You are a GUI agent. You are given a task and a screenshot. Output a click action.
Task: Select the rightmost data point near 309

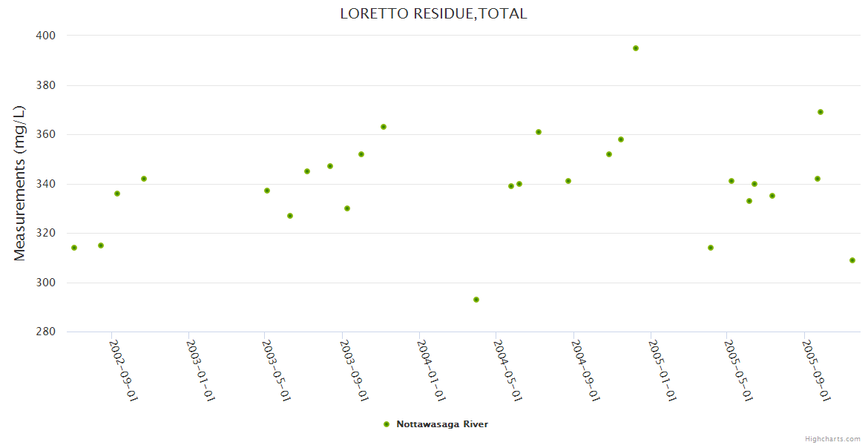pyautogui.click(x=852, y=260)
